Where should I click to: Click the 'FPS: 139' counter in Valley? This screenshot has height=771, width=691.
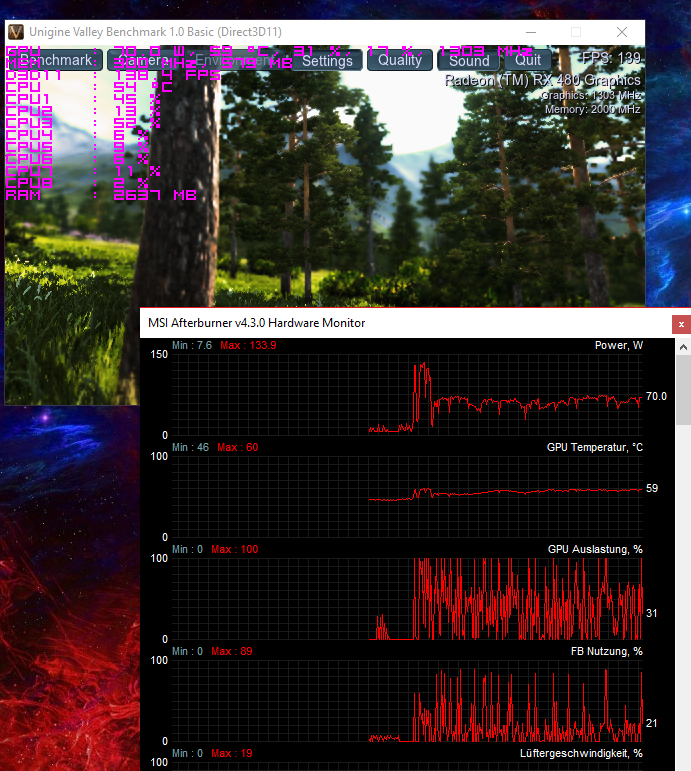pyautogui.click(x=611, y=58)
